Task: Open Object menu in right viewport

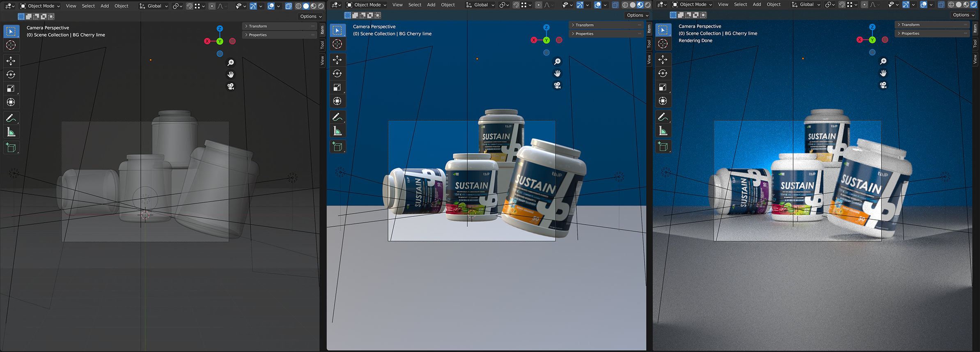Action: click(x=773, y=5)
